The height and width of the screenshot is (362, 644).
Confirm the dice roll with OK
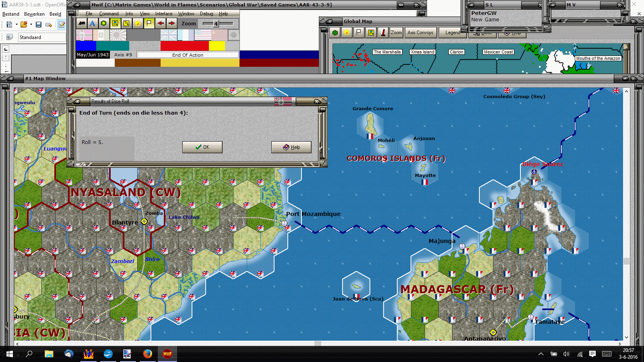(202, 147)
